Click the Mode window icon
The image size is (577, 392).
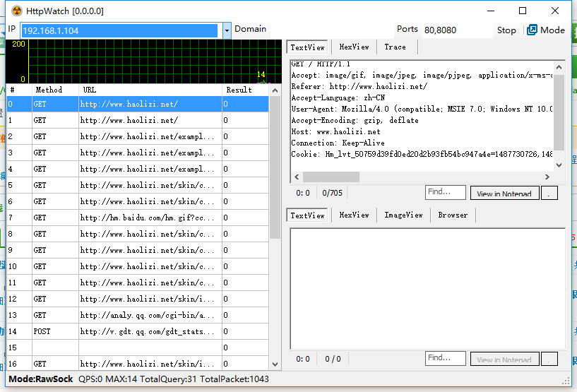coord(532,30)
